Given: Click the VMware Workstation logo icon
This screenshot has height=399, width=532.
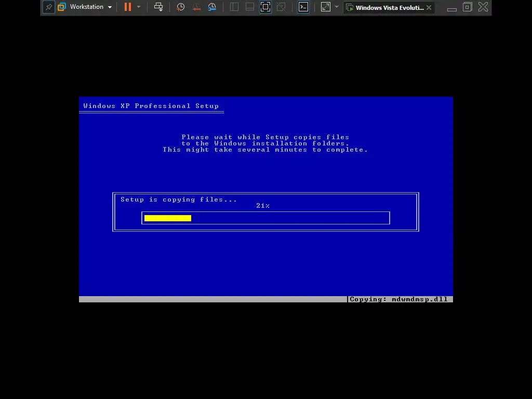Looking at the screenshot, I should tap(62, 7).
